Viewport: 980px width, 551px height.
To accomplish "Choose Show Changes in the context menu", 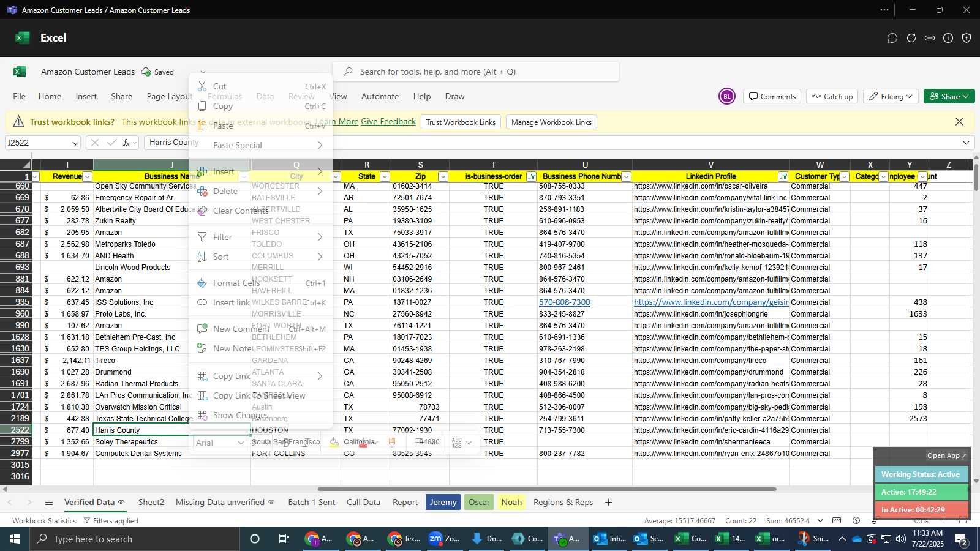I will pyautogui.click(x=261, y=415).
